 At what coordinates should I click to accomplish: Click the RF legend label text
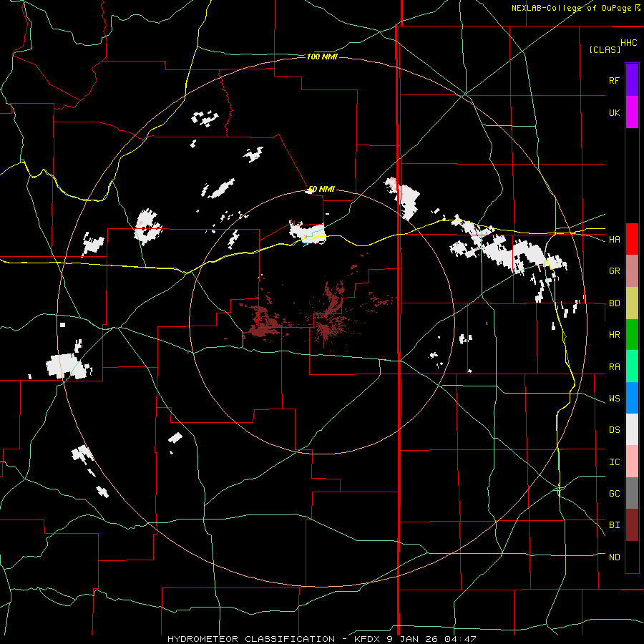point(614,80)
